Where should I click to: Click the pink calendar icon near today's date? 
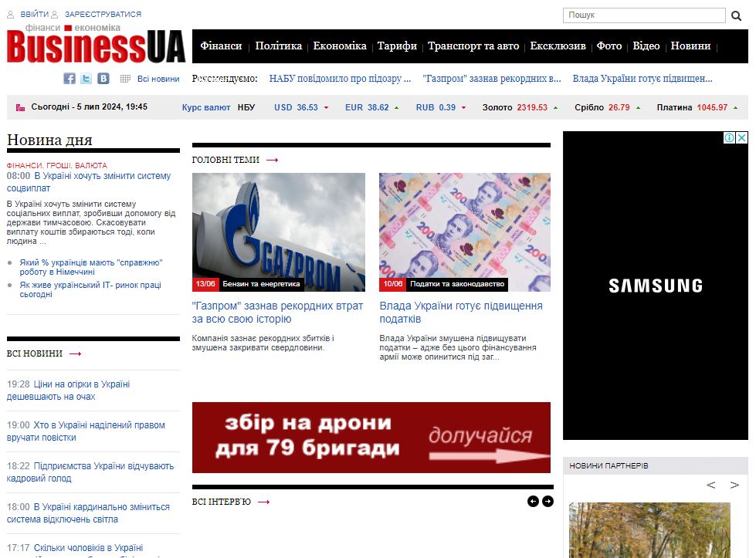tap(20, 107)
